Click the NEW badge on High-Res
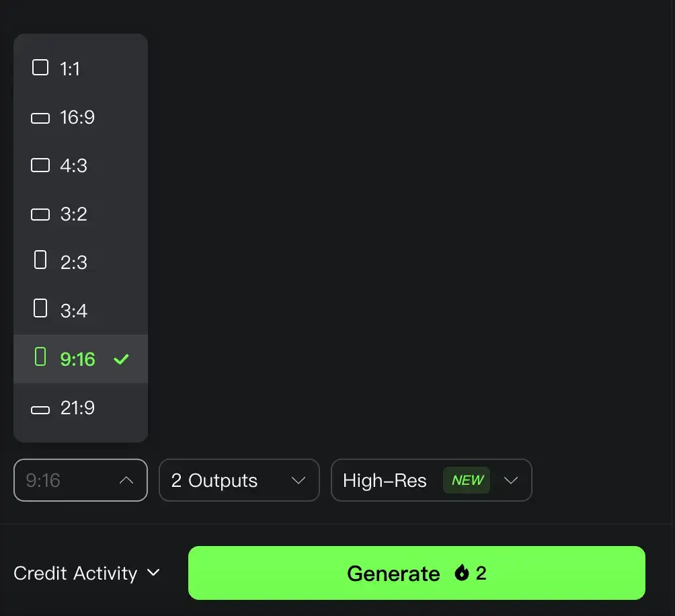This screenshot has height=616, width=675. tap(467, 480)
